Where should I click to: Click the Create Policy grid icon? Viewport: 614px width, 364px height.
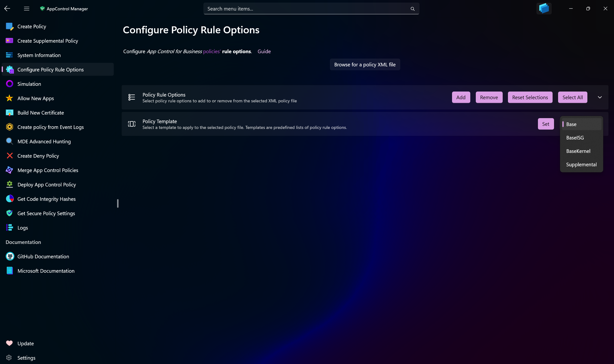tap(10, 27)
